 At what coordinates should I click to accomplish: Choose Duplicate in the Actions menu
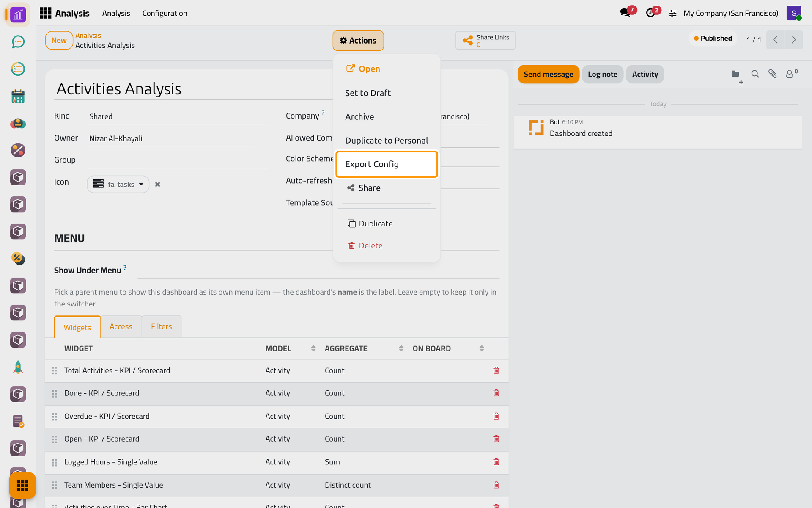(x=387, y=224)
